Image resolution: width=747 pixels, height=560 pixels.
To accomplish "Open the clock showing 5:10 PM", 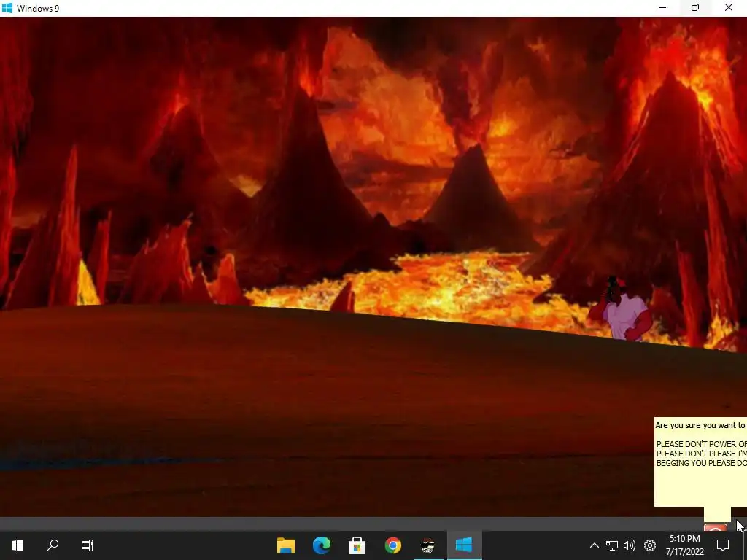I will point(684,545).
